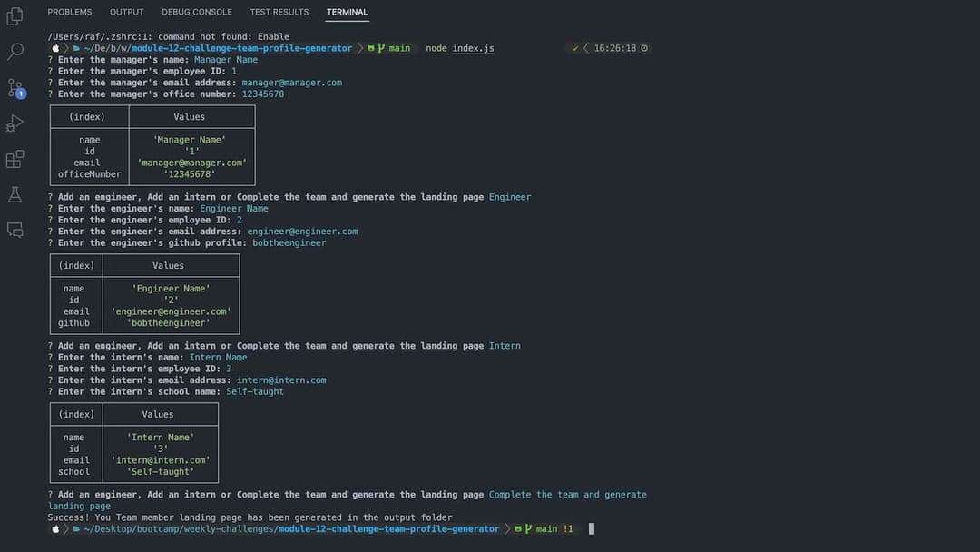The height and width of the screenshot is (552, 980).
Task: Open the Debug Console tab
Action: point(197,12)
